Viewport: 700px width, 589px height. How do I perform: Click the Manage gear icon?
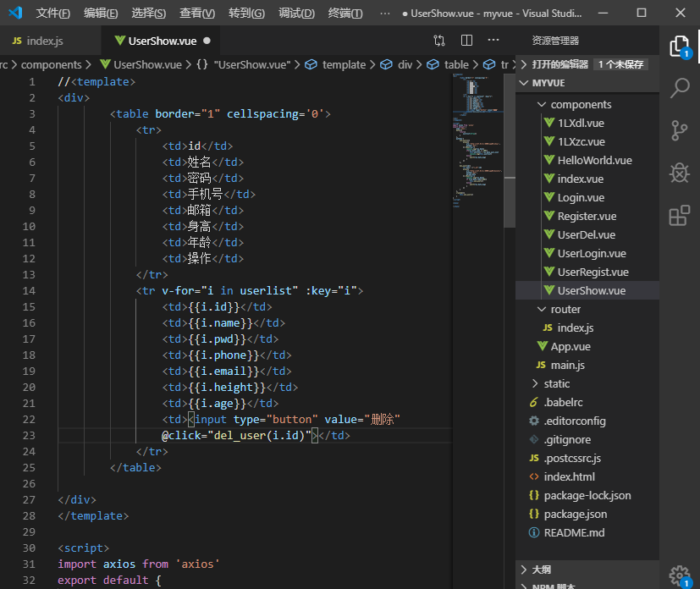[x=678, y=575]
